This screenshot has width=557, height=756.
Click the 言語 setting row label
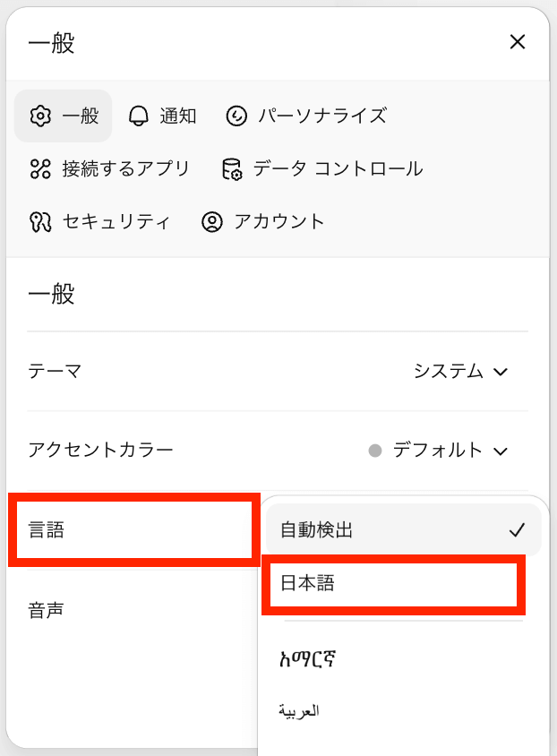coord(47,530)
